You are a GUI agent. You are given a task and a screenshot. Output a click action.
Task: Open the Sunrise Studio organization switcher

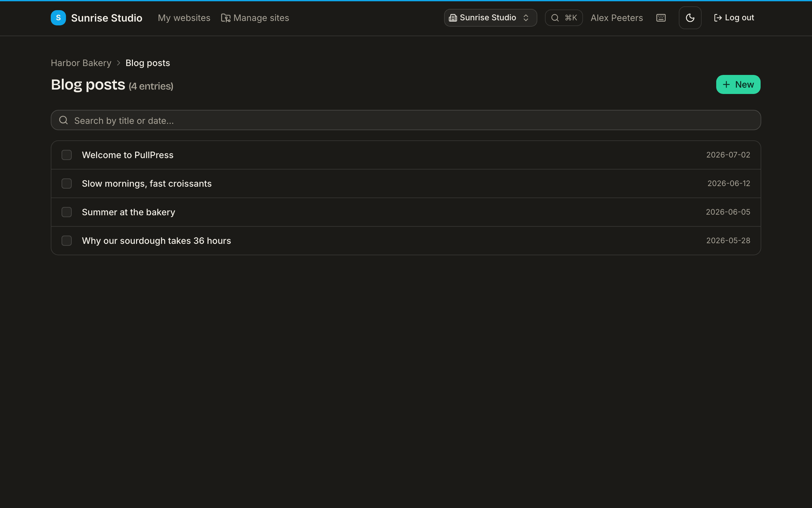click(x=490, y=18)
